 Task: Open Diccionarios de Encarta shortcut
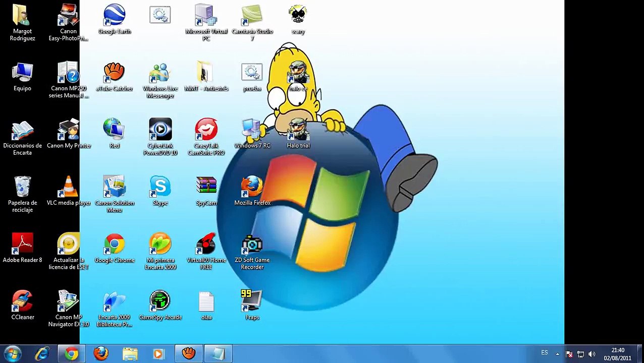tap(22, 137)
